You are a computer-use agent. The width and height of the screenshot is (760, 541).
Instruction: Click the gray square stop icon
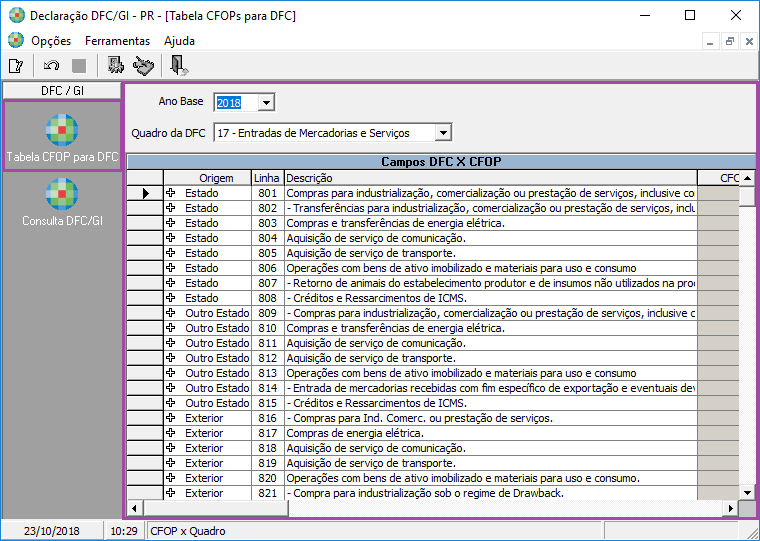pyautogui.click(x=79, y=65)
